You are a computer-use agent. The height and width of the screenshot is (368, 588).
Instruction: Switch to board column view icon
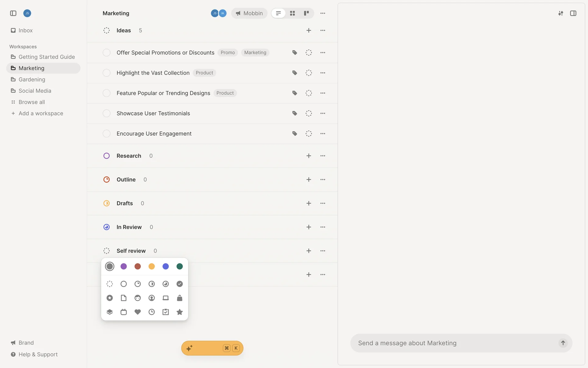click(306, 13)
